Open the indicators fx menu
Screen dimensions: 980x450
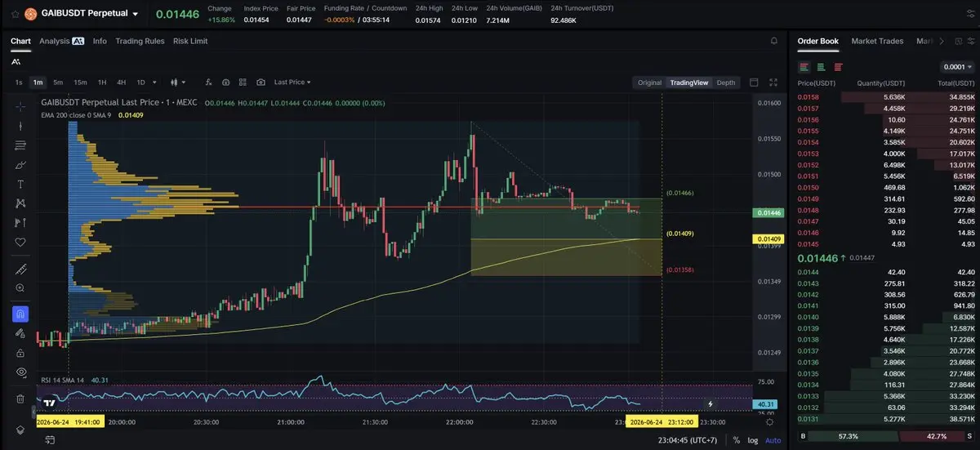point(208,82)
